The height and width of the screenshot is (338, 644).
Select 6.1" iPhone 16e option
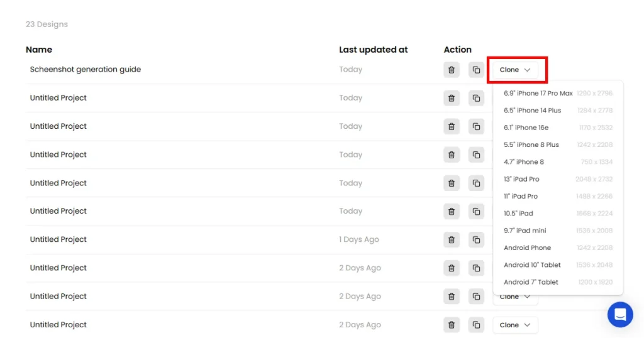(x=558, y=128)
